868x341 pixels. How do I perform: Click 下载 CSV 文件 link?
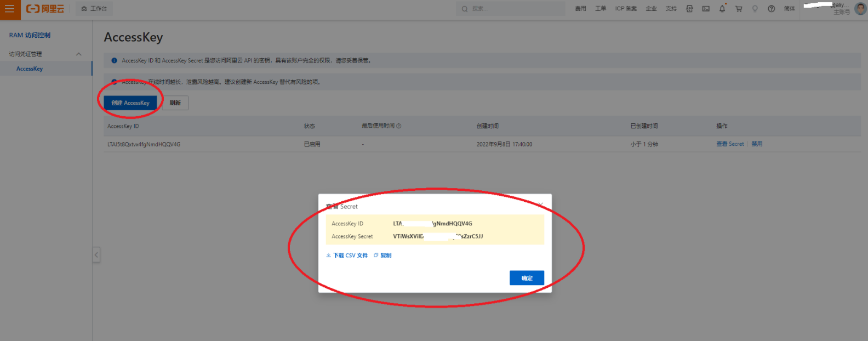point(347,255)
